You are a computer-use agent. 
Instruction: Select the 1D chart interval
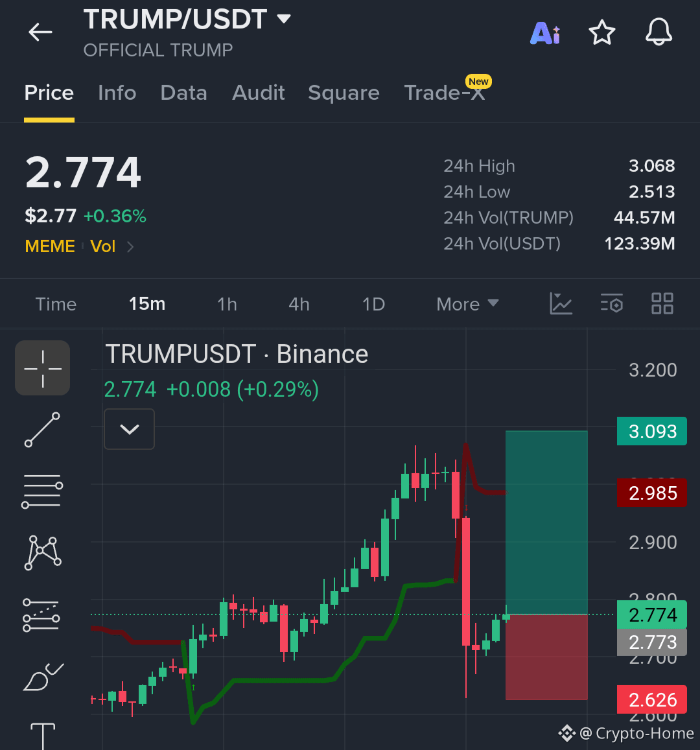[373, 304]
